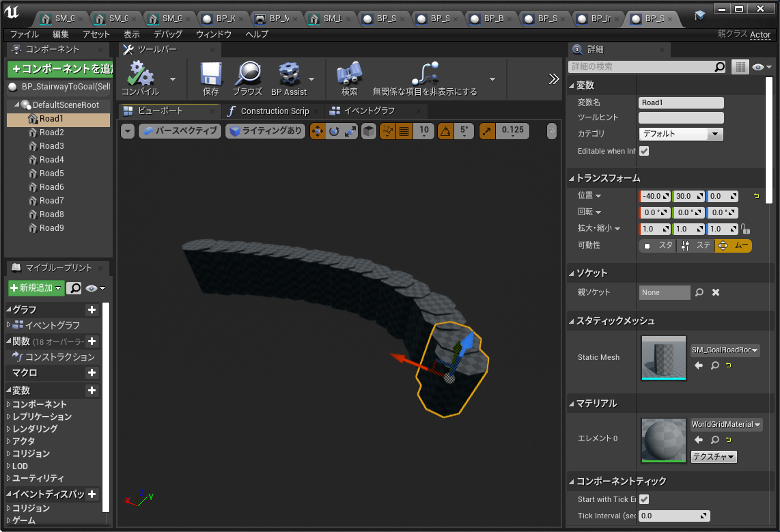Click the WorldGridMaterial sphere thumbnail

point(664,440)
